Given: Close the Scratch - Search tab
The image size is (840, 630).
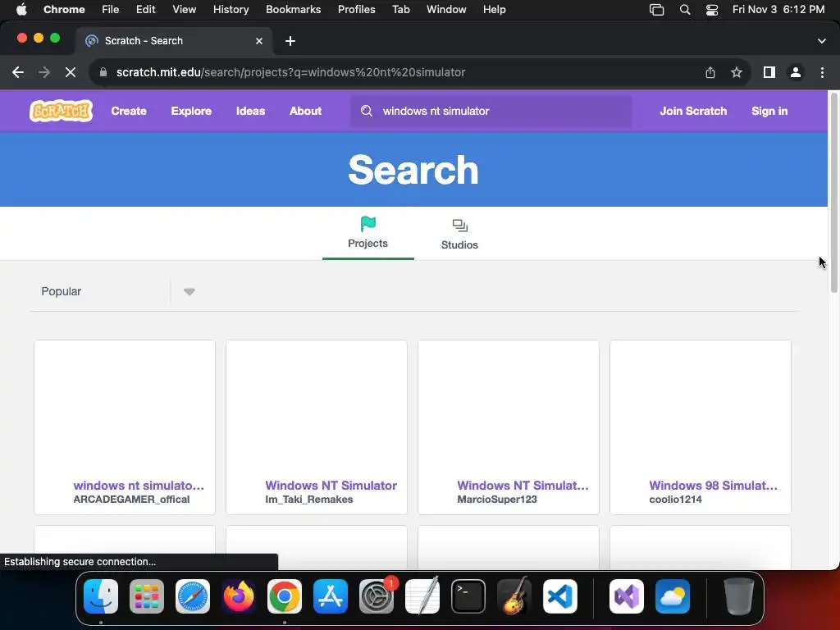Looking at the screenshot, I should pyautogui.click(x=259, y=41).
